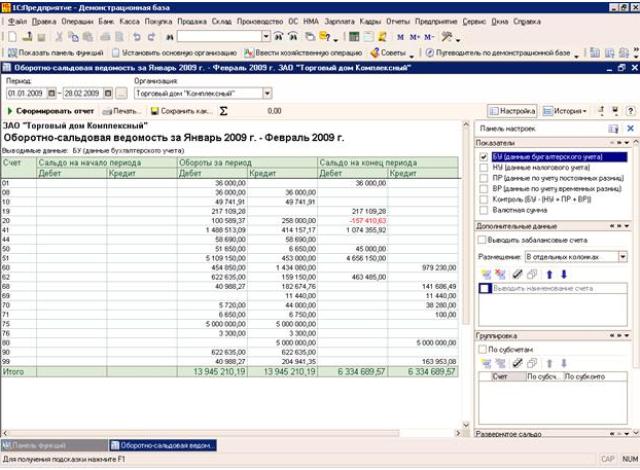
Task: Click Сохранить как button
Action: coord(181,111)
